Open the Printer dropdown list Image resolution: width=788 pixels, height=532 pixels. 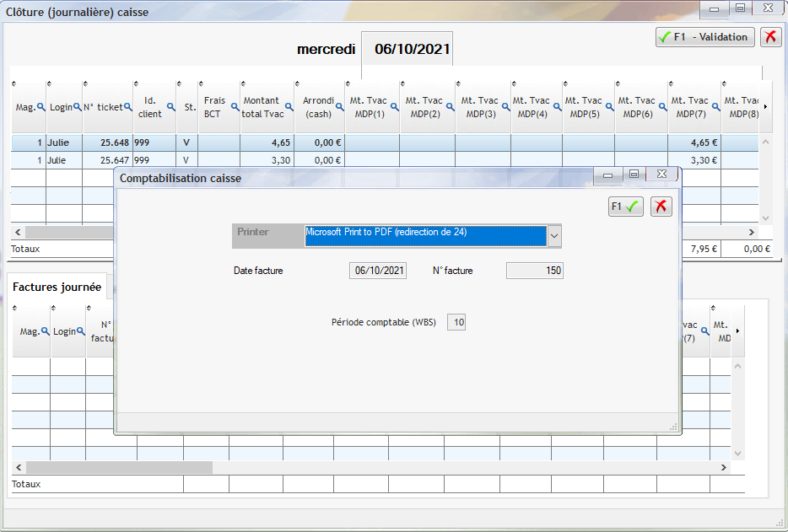point(554,236)
